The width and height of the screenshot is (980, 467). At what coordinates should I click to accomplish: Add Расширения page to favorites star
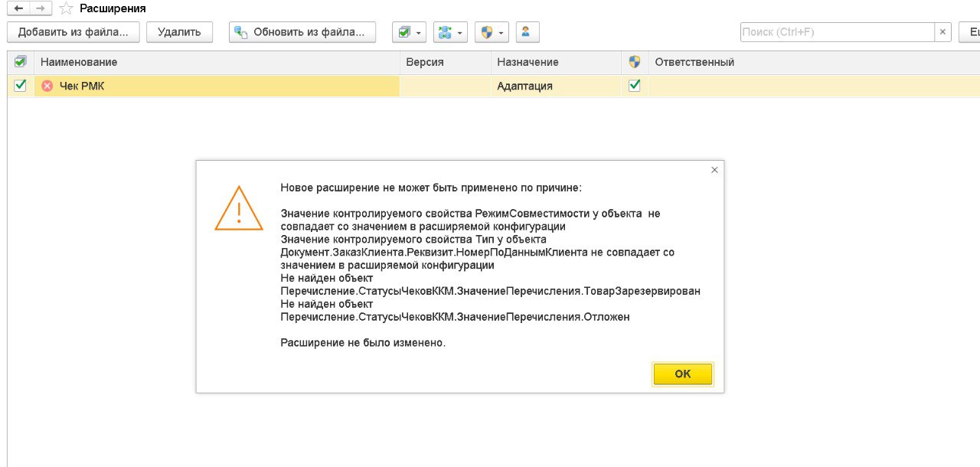66,8
